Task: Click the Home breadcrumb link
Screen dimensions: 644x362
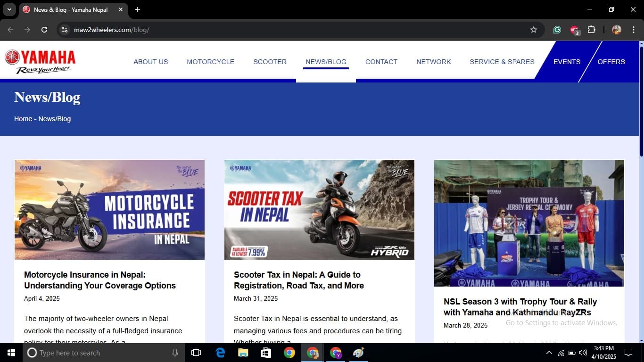Action: click(23, 119)
